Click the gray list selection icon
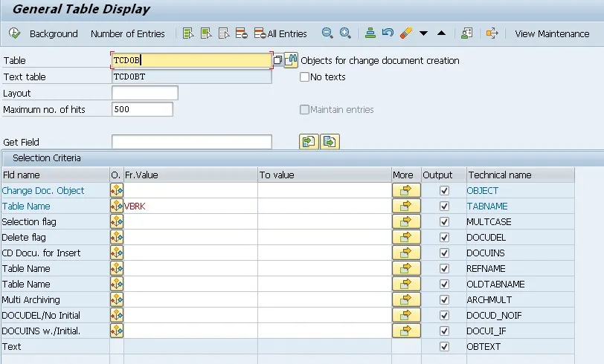Image resolution: width=604 pixels, height=364 pixels. (224, 33)
